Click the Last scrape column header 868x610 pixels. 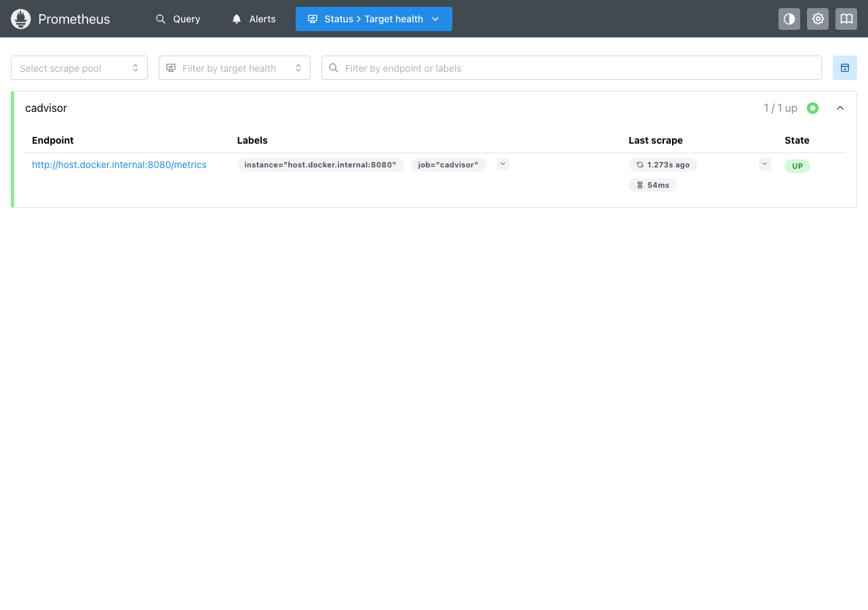click(656, 140)
